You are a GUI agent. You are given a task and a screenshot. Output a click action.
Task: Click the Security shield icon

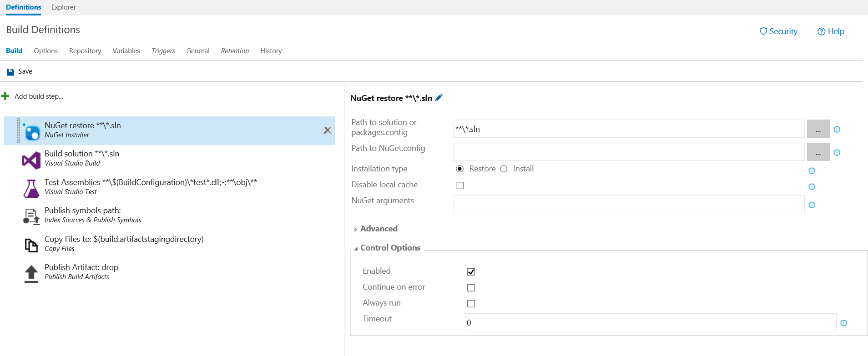click(763, 31)
